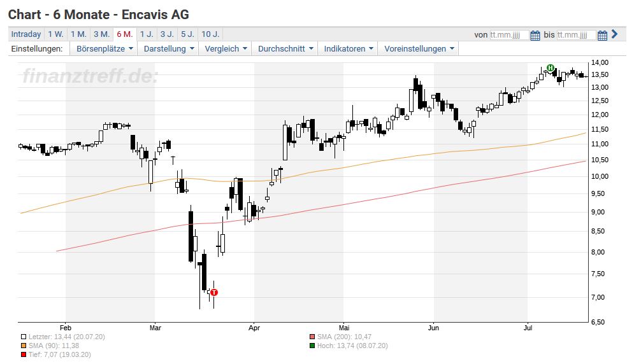Click legend text 'SMA (200): 10,47'
634x364 pixels.
click(344, 337)
